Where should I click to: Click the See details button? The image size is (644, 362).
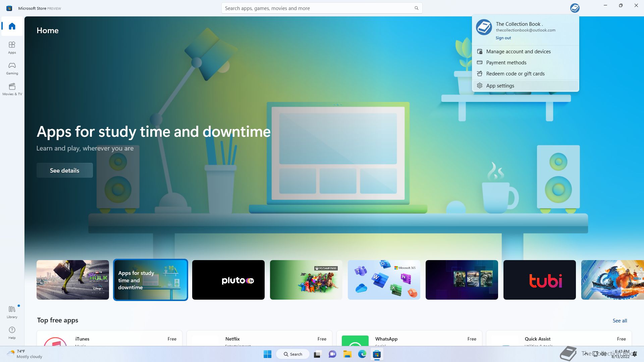[65, 170]
